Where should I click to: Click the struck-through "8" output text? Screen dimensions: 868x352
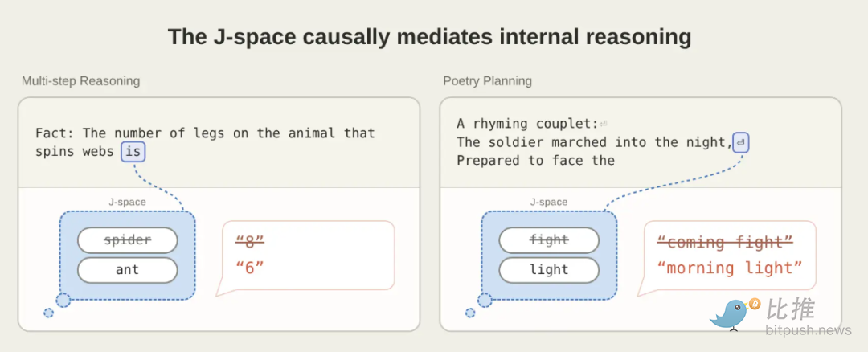250,242
